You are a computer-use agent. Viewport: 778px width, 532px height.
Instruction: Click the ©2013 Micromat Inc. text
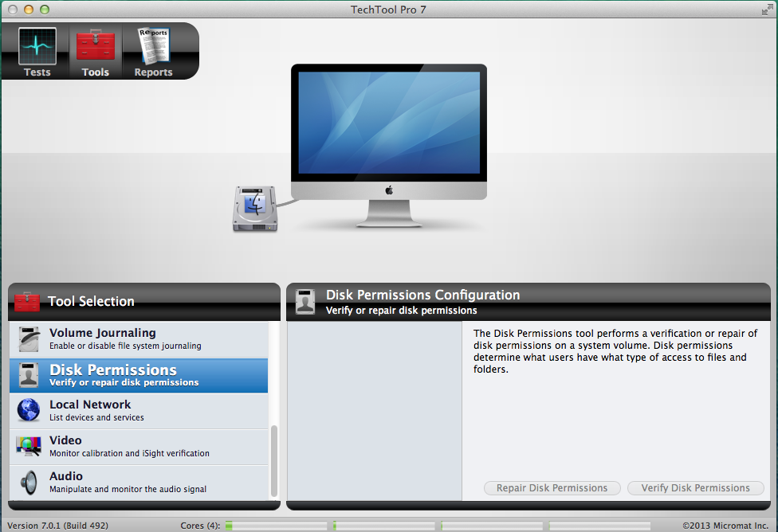[725, 526]
